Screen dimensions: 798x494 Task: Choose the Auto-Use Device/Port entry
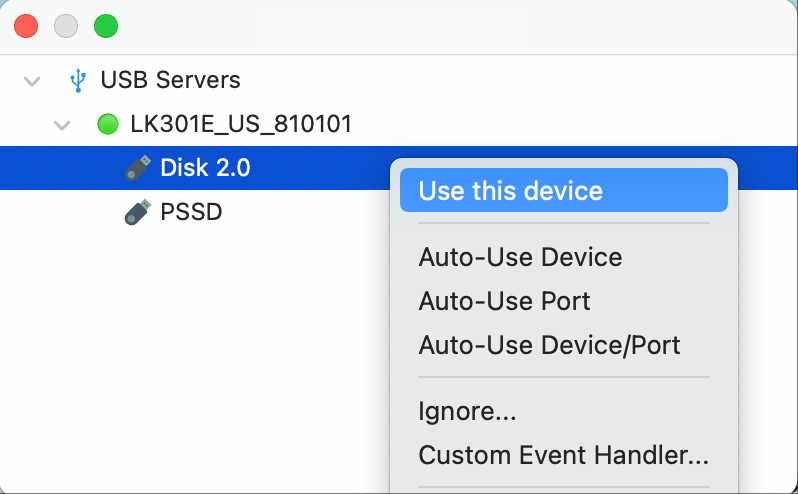tap(549, 345)
